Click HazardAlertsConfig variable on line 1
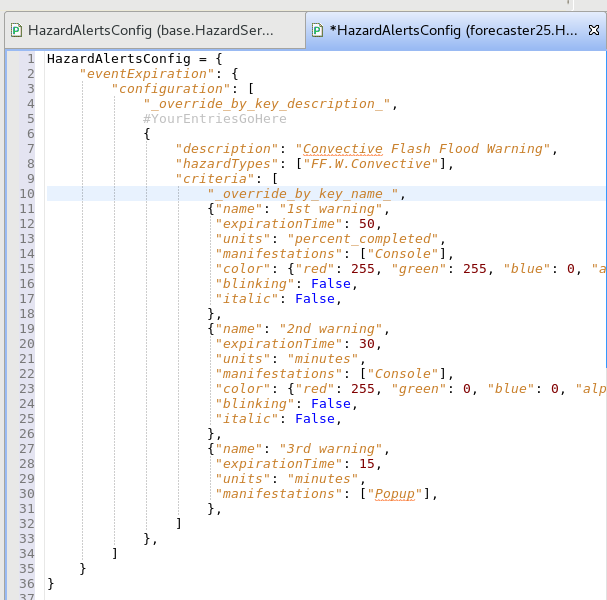The width and height of the screenshot is (607, 600). pos(118,59)
